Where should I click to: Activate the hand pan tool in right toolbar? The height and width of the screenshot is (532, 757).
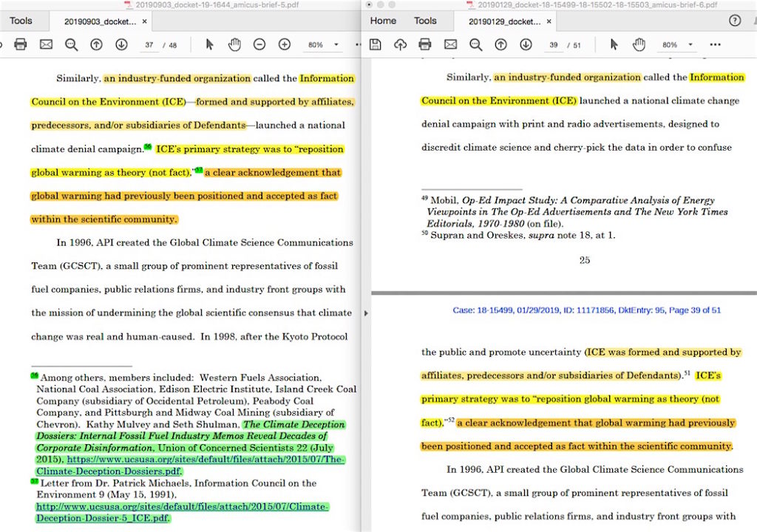pyautogui.click(x=639, y=45)
